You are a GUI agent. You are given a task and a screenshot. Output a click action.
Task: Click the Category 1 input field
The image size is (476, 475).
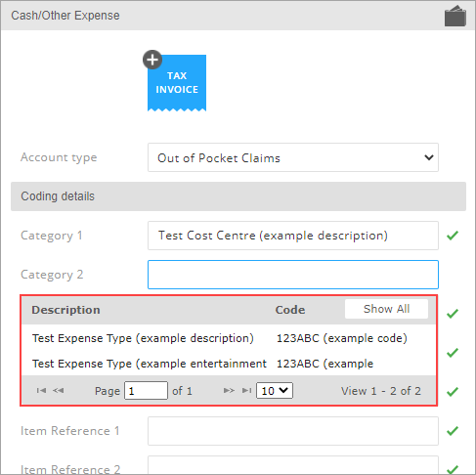point(293,236)
